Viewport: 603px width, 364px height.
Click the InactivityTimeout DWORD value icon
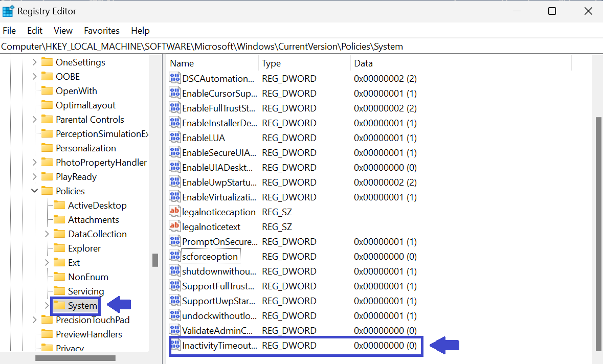pyautogui.click(x=175, y=346)
